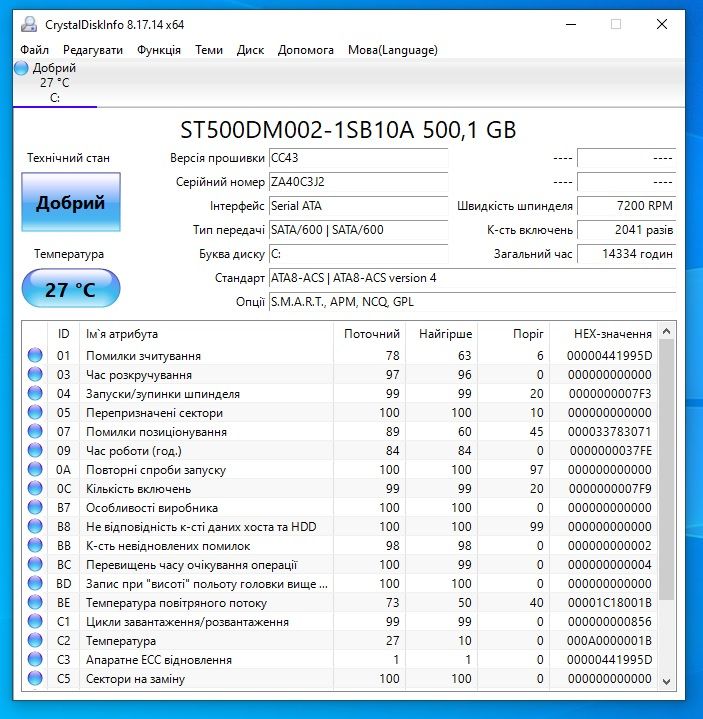The image size is (703, 719).
Task: Click status icon for attribute 01 Помилки зчитування
Action: [35, 355]
